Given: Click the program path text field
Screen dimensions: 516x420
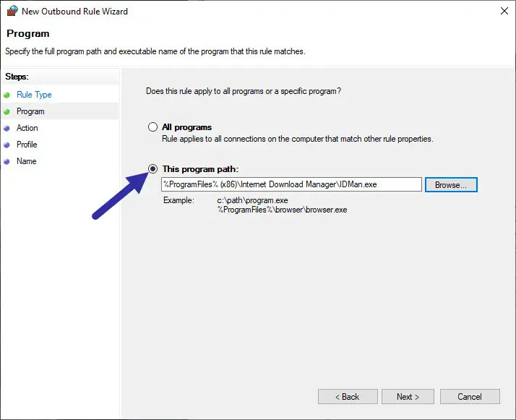Looking at the screenshot, I should (x=291, y=185).
